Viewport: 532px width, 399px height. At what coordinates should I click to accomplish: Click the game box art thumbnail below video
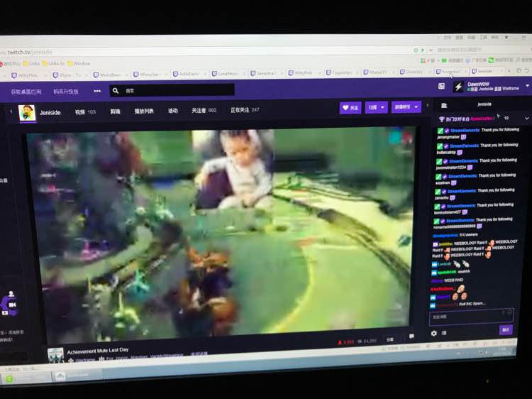(x=56, y=355)
